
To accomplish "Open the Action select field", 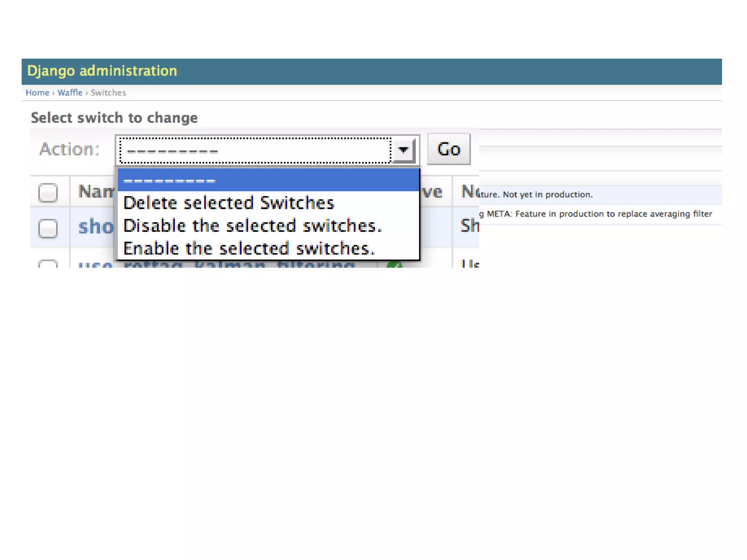I will [x=255, y=150].
